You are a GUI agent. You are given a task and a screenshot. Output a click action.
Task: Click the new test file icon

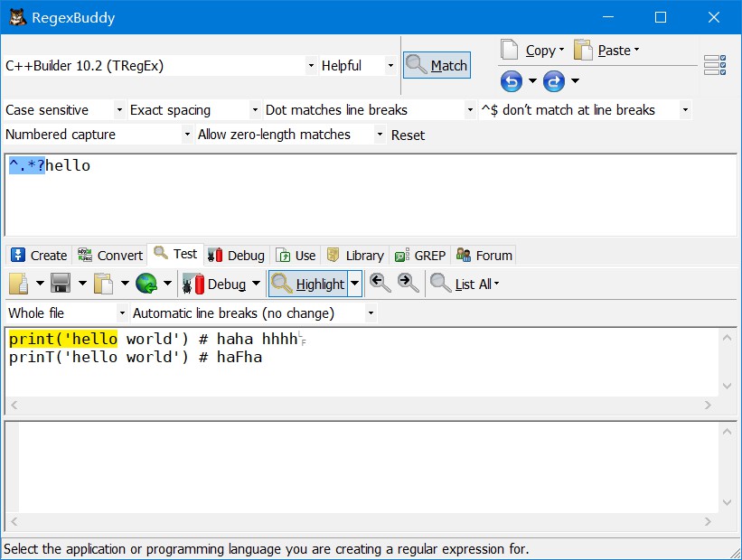pyautogui.click(x=18, y=284)
